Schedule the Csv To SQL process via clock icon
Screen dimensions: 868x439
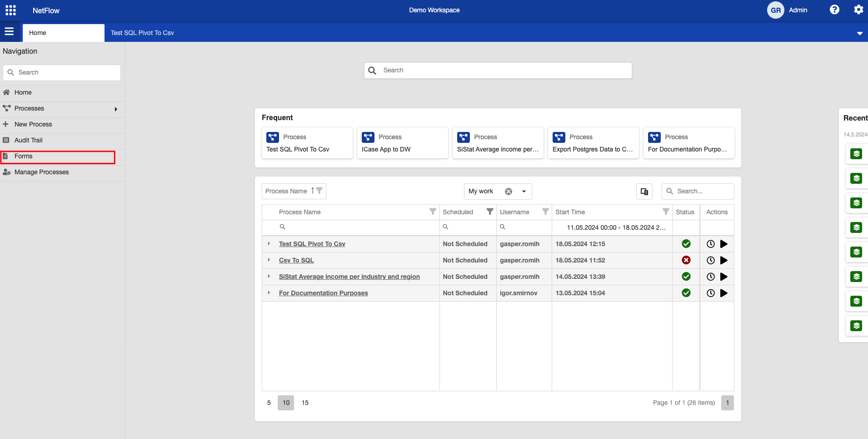[711, 261]
